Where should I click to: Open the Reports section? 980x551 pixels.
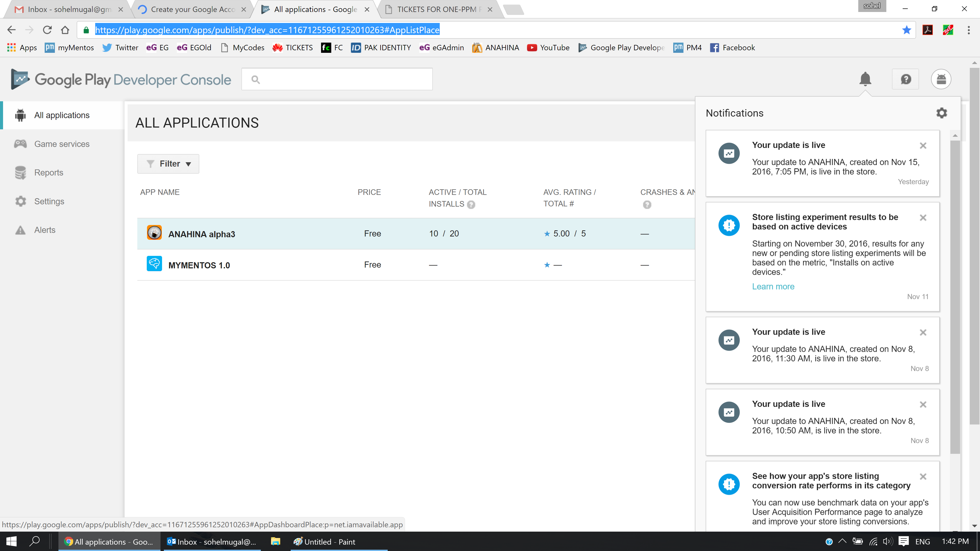(x=49, y=173)
